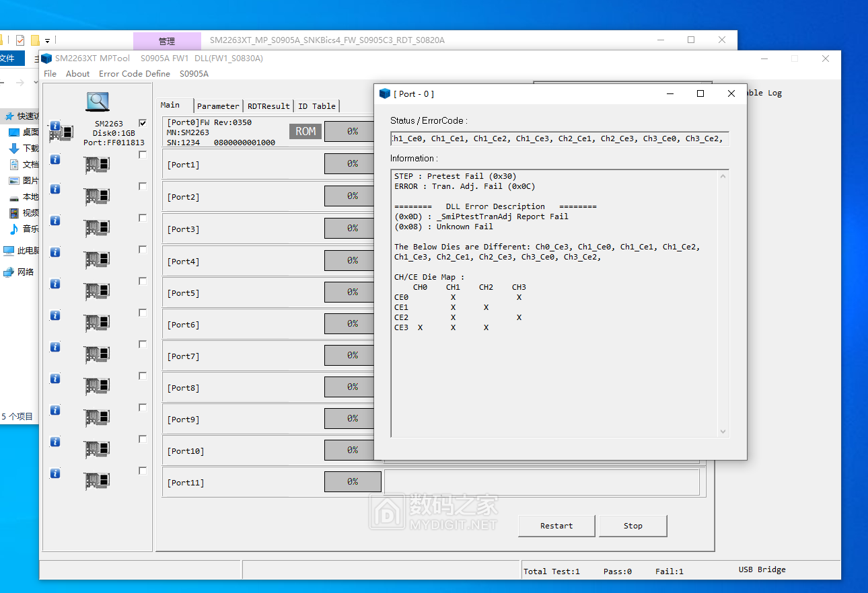This screenshot has height=593, width=868.
Task: Click the ROM badge on Port0
Action: click(305, 131)
